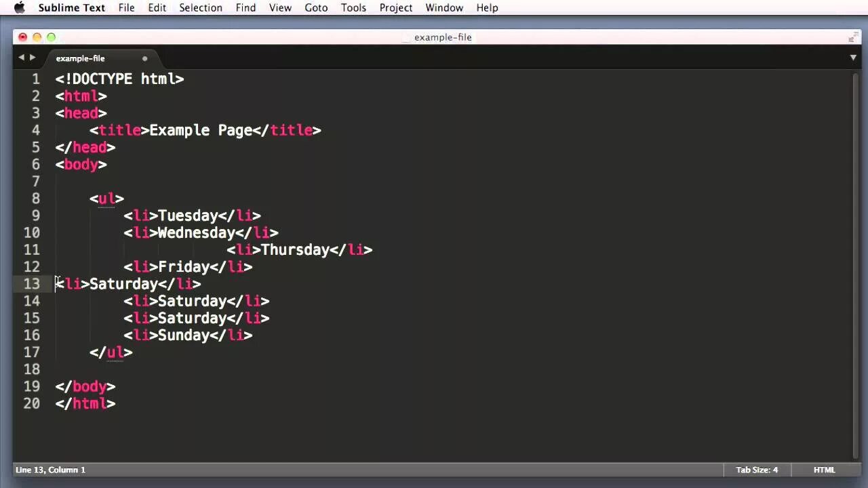Click the next-tab navigation arrow
This screenshot has height=488, width=868.
tap(32, 58)
